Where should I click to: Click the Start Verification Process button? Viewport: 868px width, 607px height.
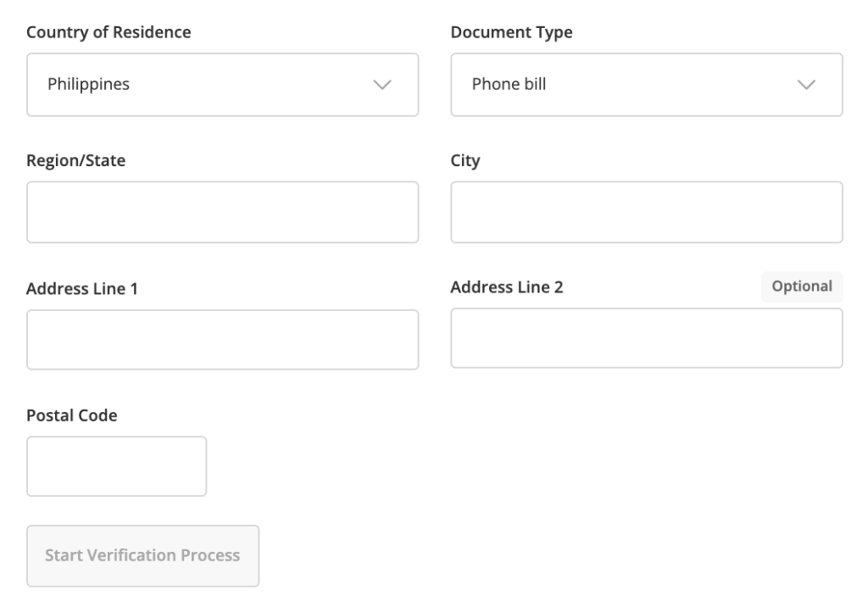point(142,556)
